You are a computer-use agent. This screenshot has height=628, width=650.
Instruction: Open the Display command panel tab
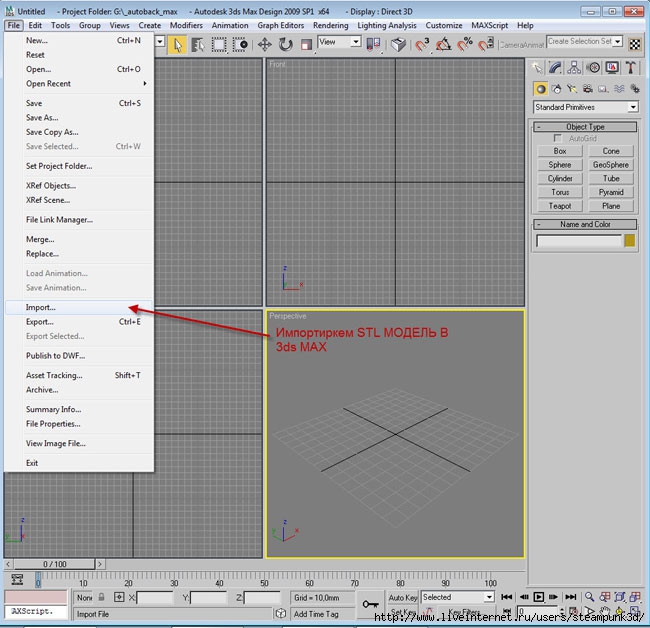612,67
